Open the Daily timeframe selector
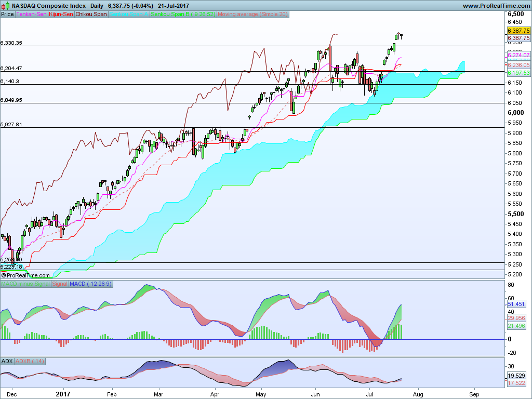 [96, 5]
